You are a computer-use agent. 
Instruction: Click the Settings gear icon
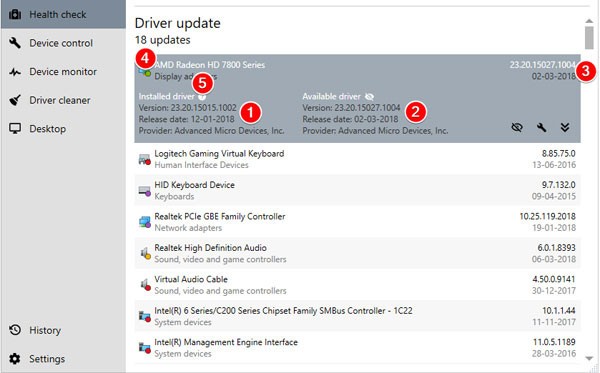pos(15,358)
